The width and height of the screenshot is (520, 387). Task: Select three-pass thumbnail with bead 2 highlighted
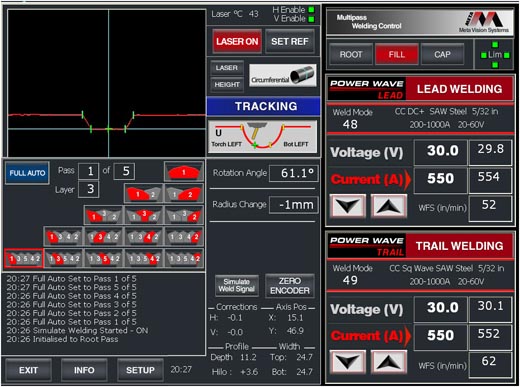click(x=184, y=215)
